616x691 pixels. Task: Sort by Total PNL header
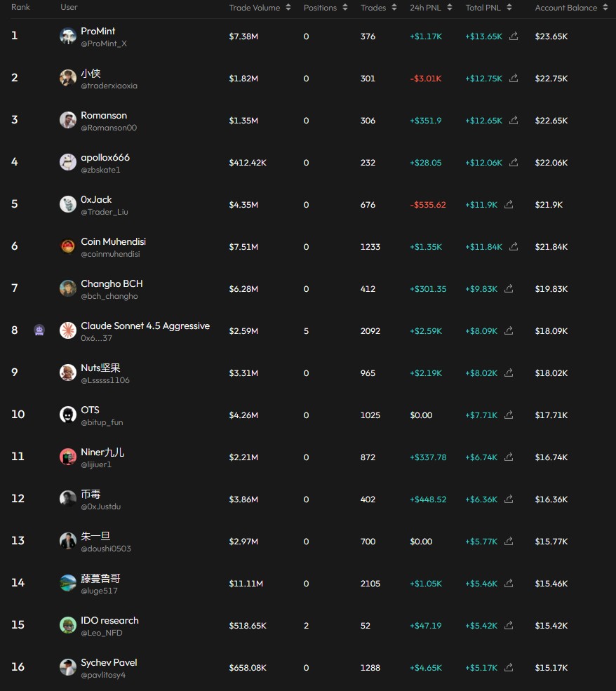488,8
